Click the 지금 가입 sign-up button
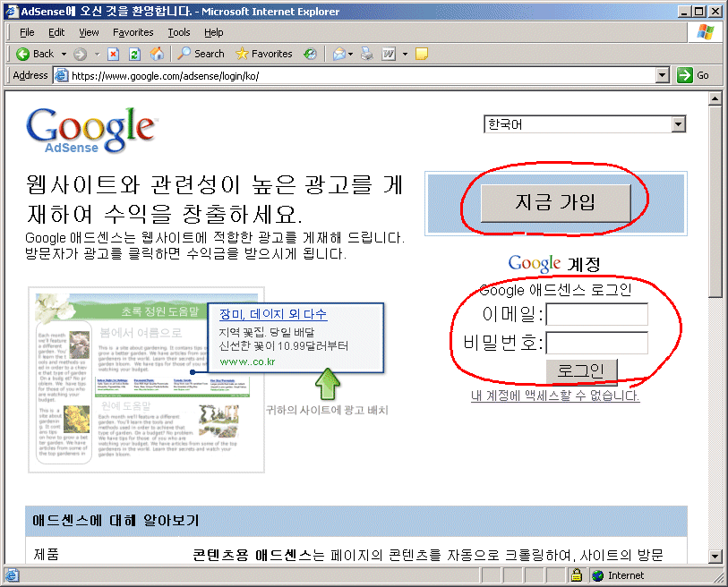728x587 pixels. coord(555,203)
